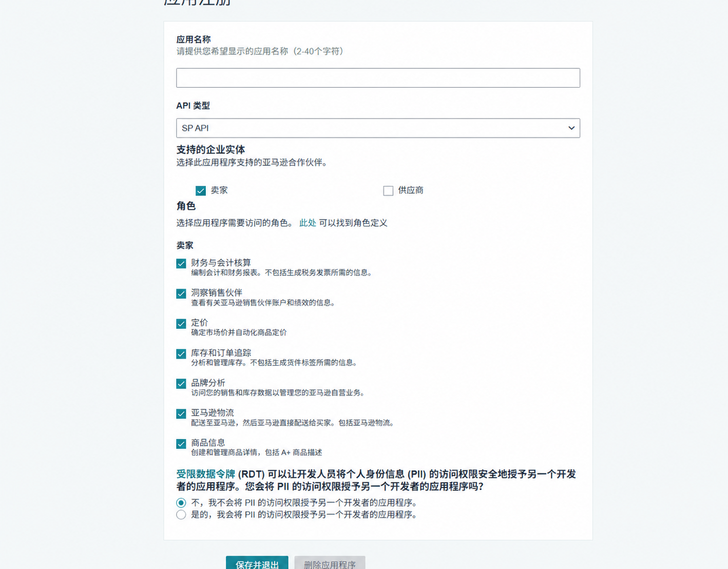Click the 亚马逊物流 role label
The image size is (728, 569).
point(213,413)
